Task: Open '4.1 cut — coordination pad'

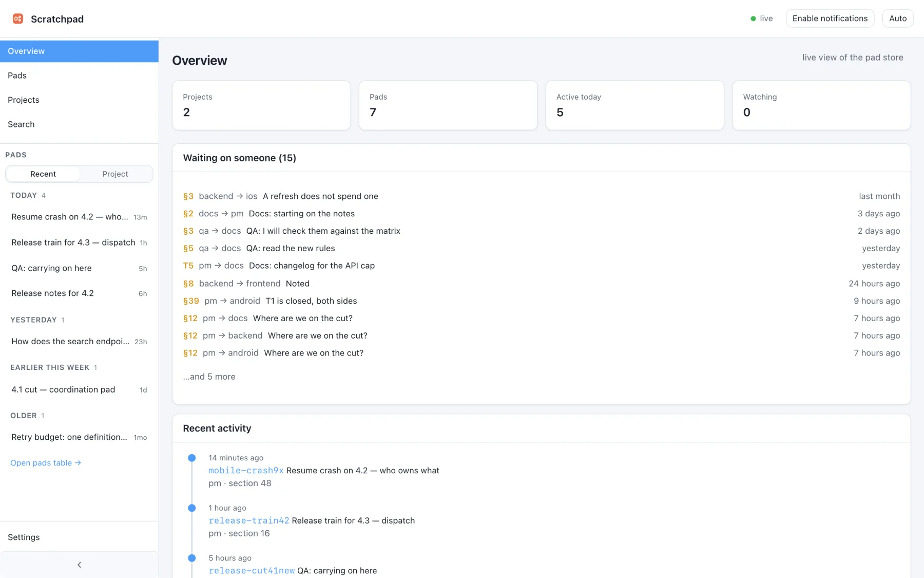Action: point(79,390)
